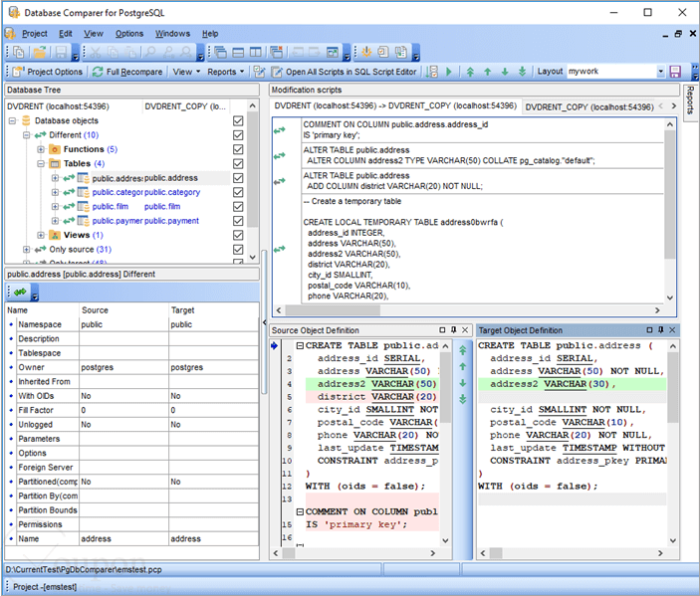Click the mywork layout name field
700x596 pixels.
tap(611, 72)
